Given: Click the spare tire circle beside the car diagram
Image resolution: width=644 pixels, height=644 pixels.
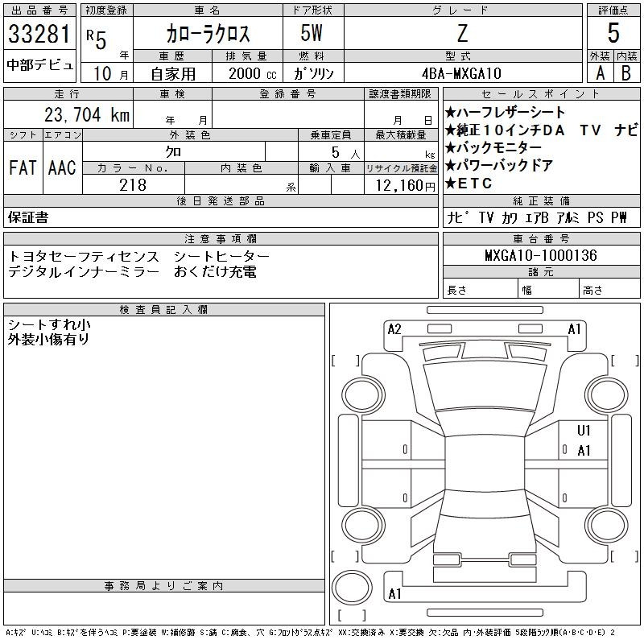Looking at the screenshot, I should coord(351,587).
